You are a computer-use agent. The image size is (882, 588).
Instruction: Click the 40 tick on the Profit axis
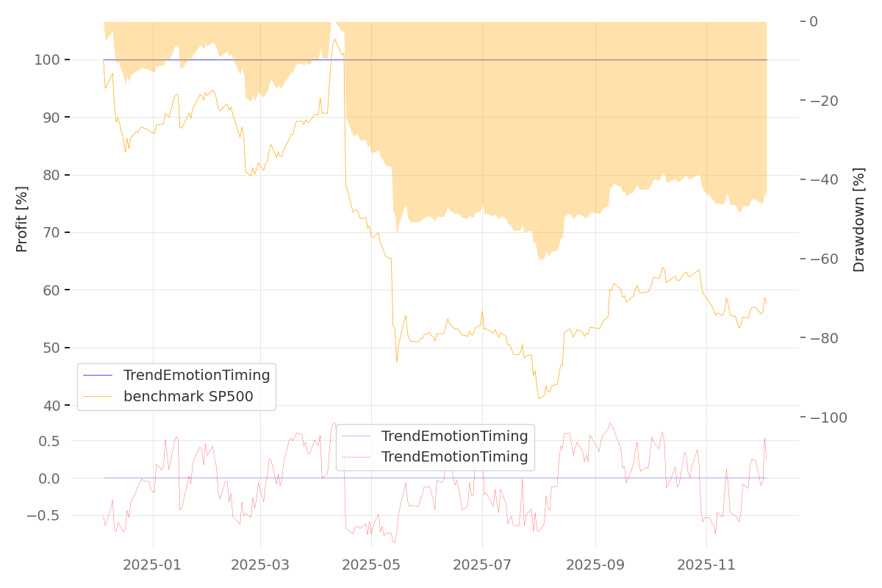click(60, 406)
